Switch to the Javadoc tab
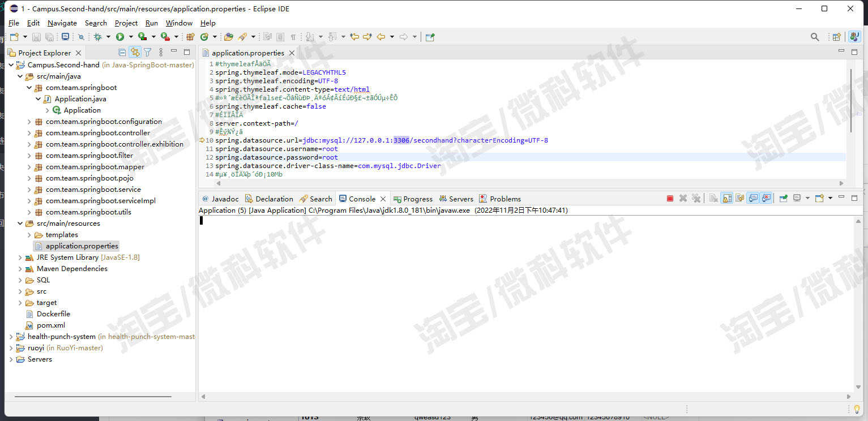The image size is (868, 421). [x=221, y=199]
